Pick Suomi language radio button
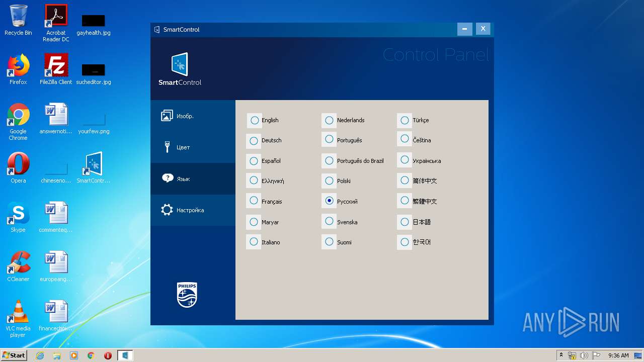Image resolution: width=644 pixels, height=362 pixels. click(x=329, y=242)
